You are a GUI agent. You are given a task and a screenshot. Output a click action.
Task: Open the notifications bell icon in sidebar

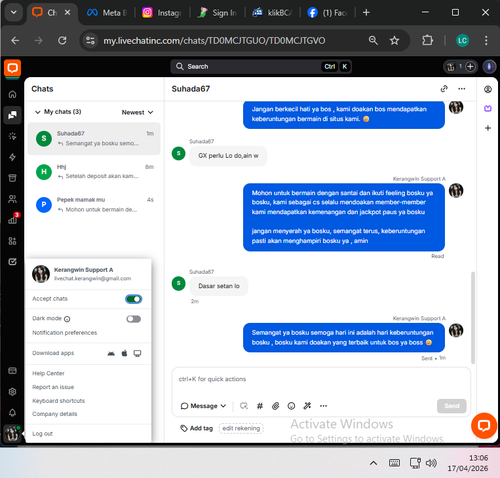pyautogui.click(x=12, y=413)
